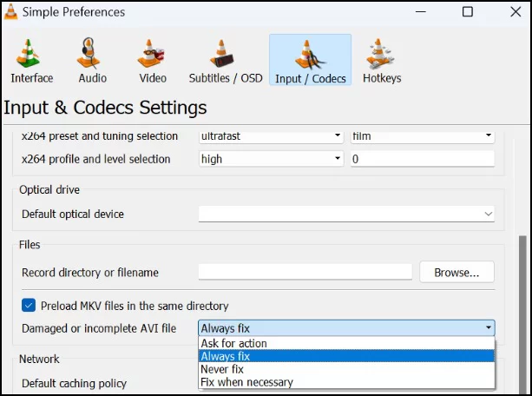
Task: Open the Audio settings headphone cone icon
Action: (x=89, y=53)
